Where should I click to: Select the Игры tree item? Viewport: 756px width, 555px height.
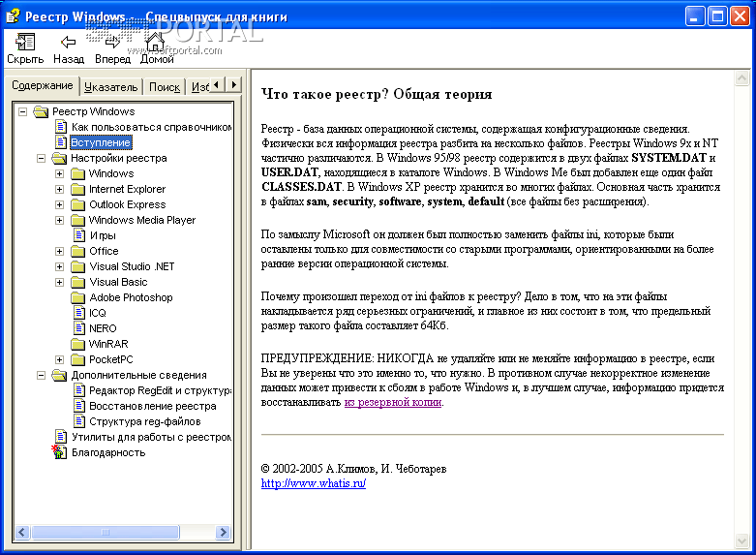[103, 235]
